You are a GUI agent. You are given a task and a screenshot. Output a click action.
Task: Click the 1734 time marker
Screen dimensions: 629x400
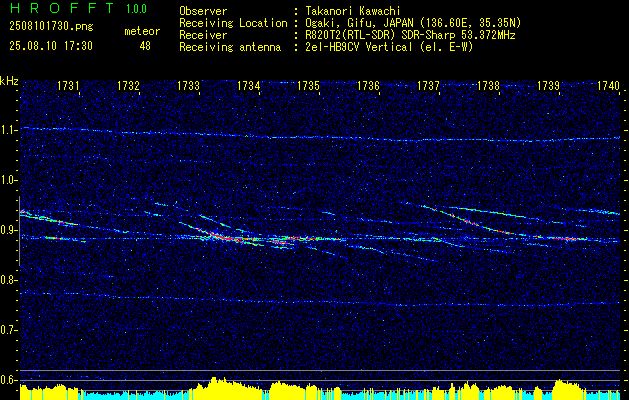[248, 85]
